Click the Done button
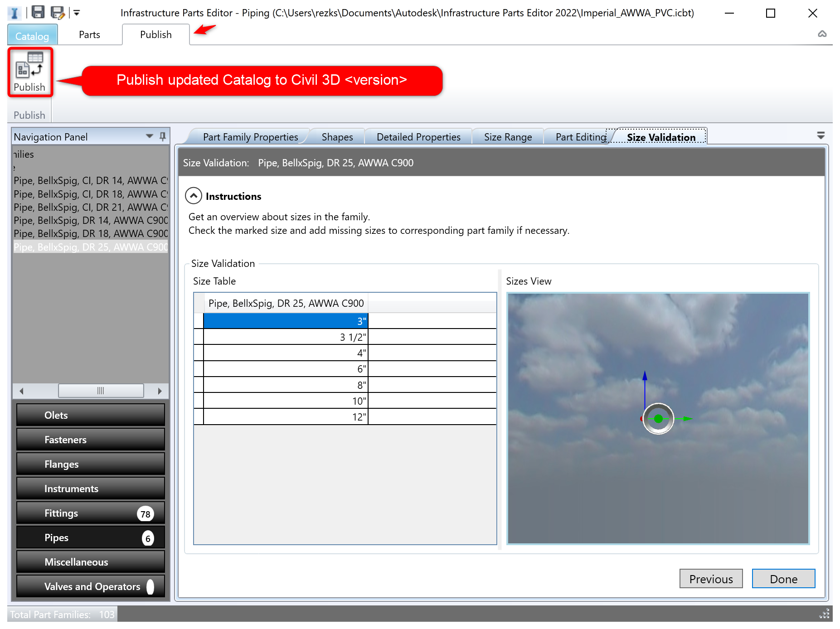The height and width of the screenshot is (629, 840). [x=783, y=579]
